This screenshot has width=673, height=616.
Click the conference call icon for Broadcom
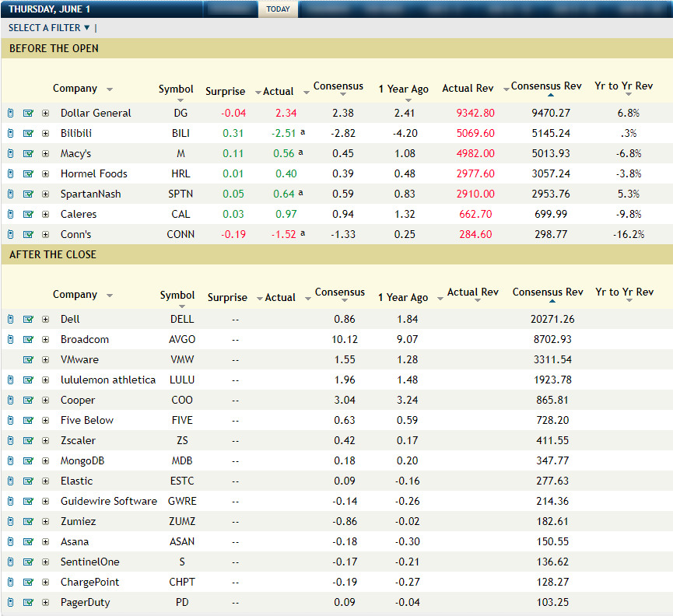[11, 339]
